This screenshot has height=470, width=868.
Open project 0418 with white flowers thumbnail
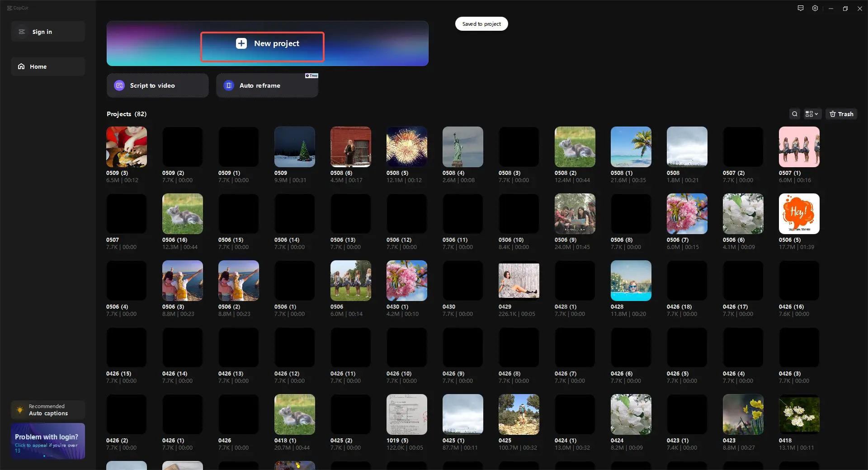click(799, 414)
